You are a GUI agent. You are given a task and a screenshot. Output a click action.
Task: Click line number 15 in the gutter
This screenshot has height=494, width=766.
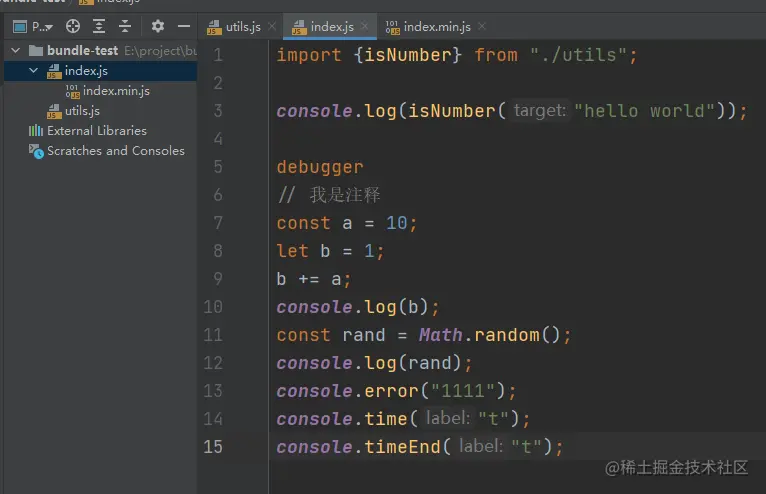[213, 447]
